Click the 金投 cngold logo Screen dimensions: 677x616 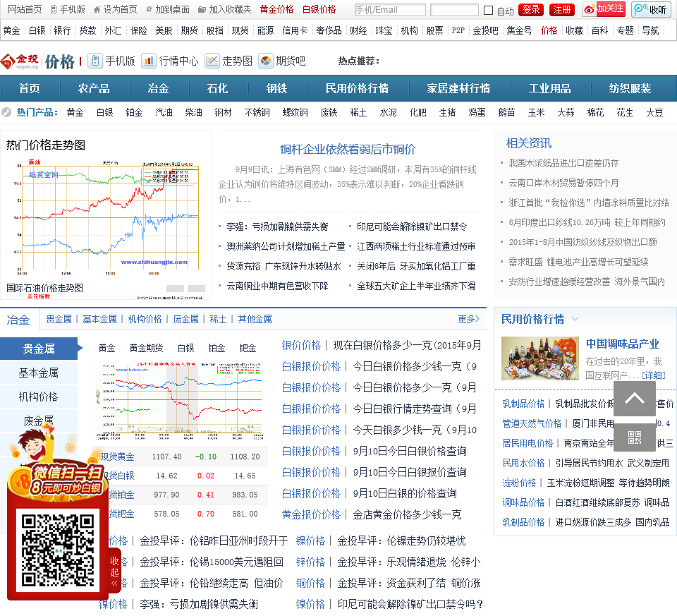pos(20,61)
